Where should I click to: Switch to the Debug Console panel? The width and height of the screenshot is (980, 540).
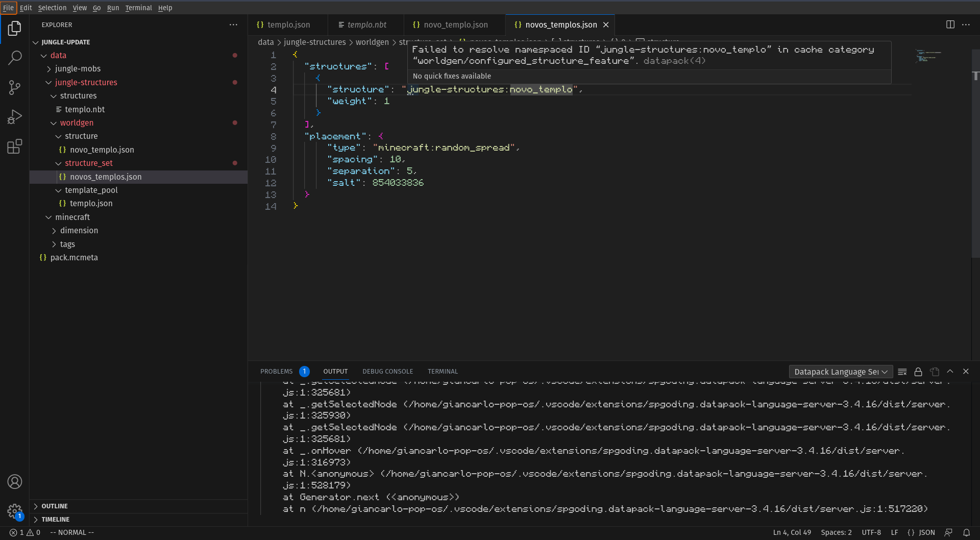pyautogui.click(x=387, y=371)
